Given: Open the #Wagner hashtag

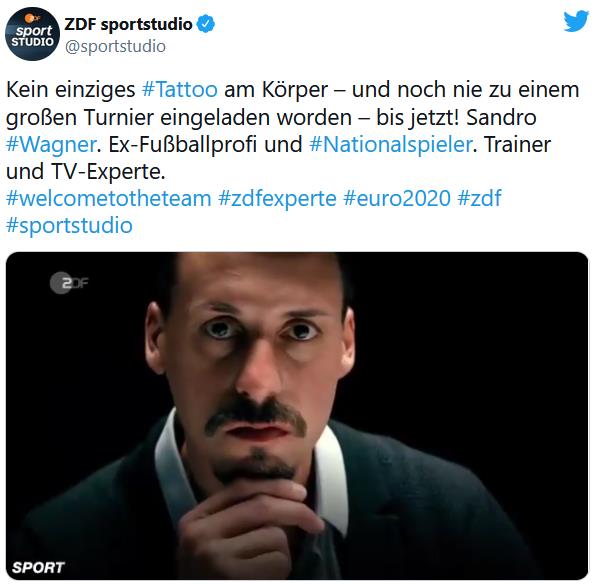Looking at the screenshot, I should [x=51, y=145].
